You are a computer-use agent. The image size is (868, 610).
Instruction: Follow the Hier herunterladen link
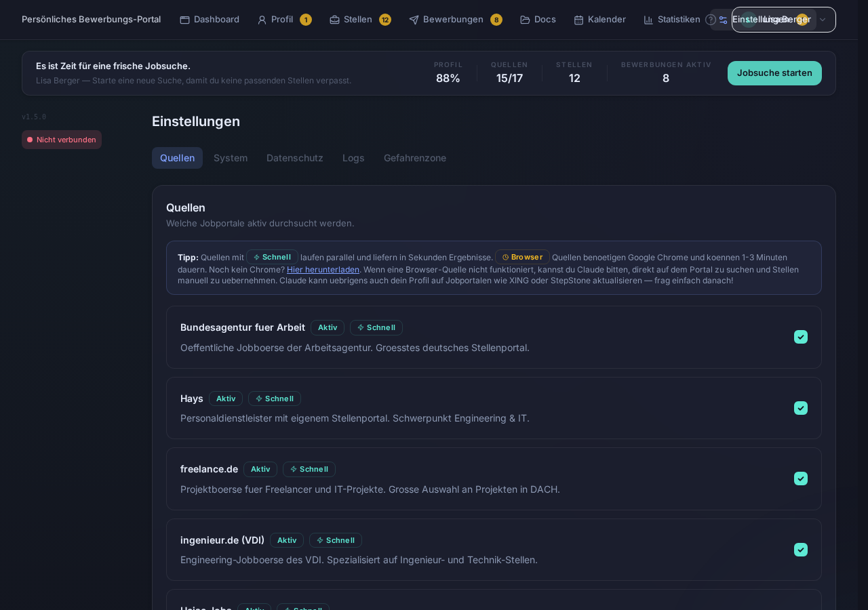click(x=323, y=269)
